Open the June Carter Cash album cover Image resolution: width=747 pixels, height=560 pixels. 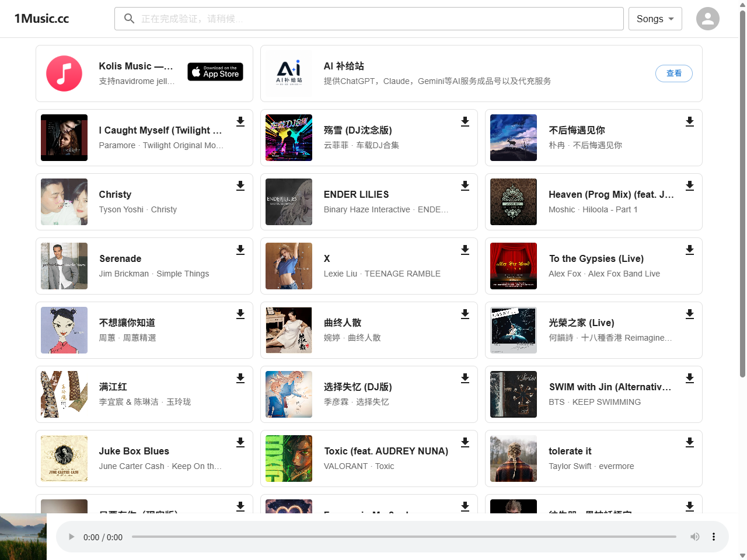[64, 459]
